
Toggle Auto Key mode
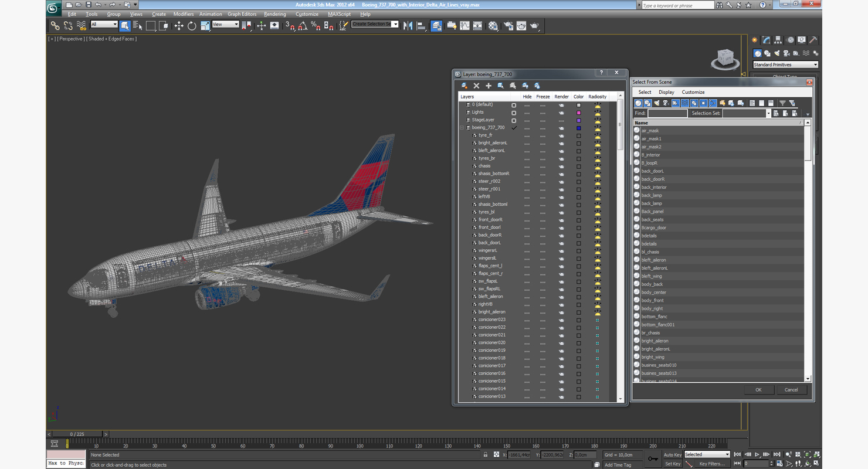(672, 455)
